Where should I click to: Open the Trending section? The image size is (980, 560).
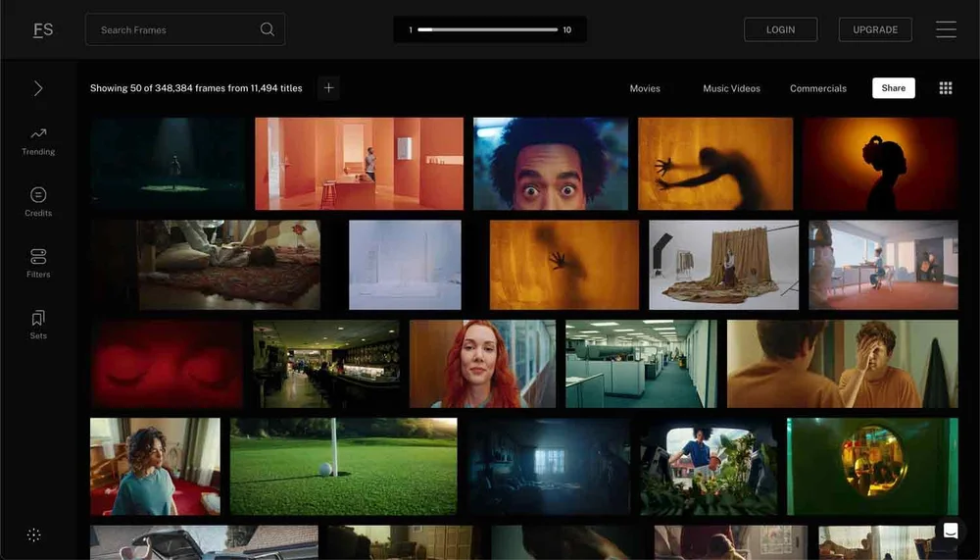pos(38,141)
